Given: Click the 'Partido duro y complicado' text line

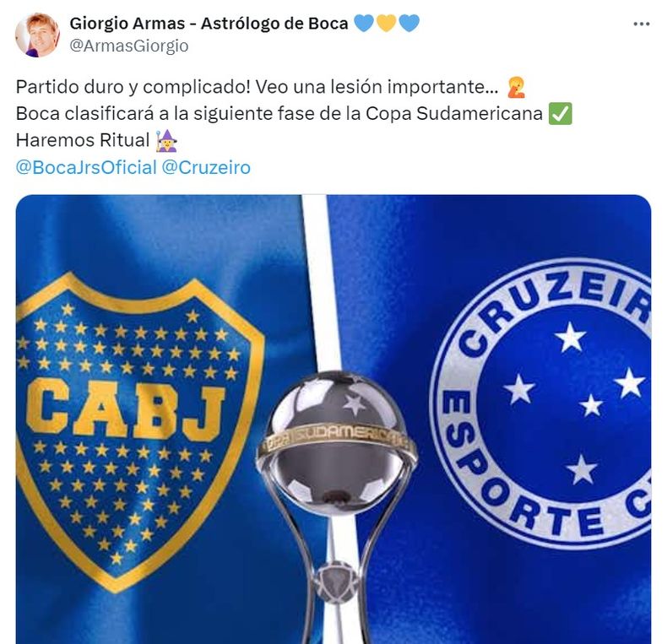Looking at the screenshot, I should (257, 87).
